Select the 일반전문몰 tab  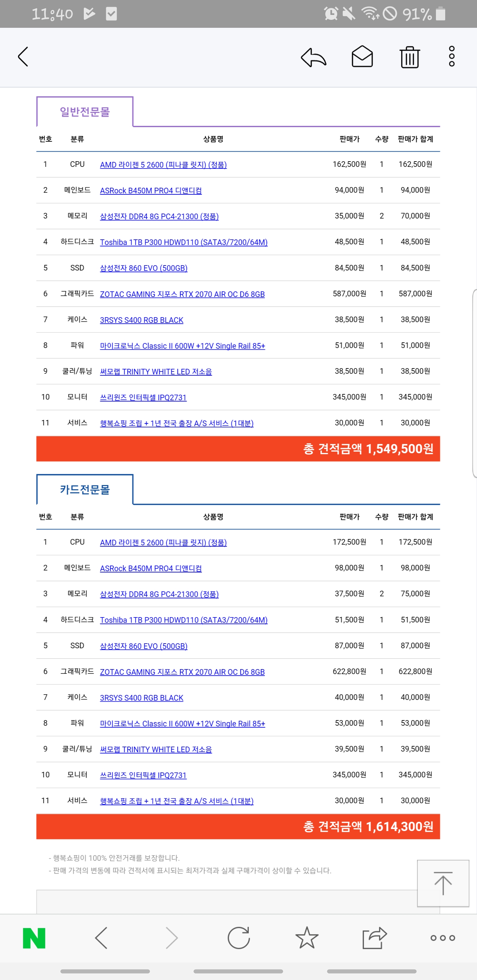pyautogui.click(x=85, y=112)
